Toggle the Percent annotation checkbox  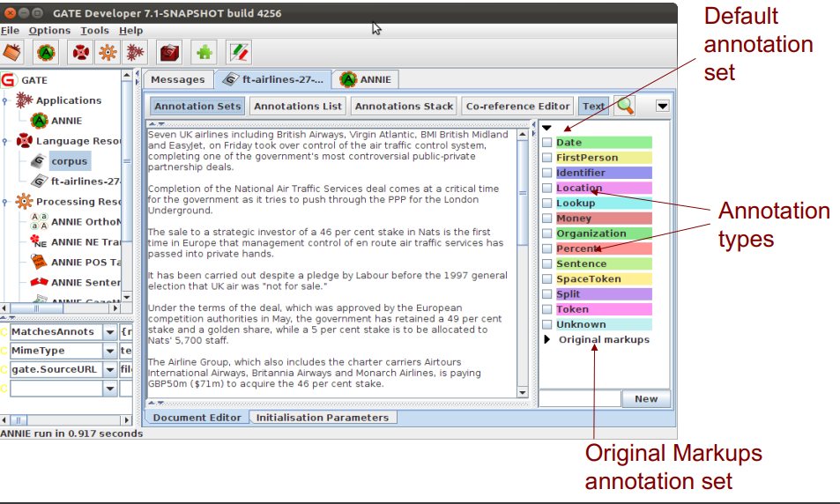click(x=547, y=248)
